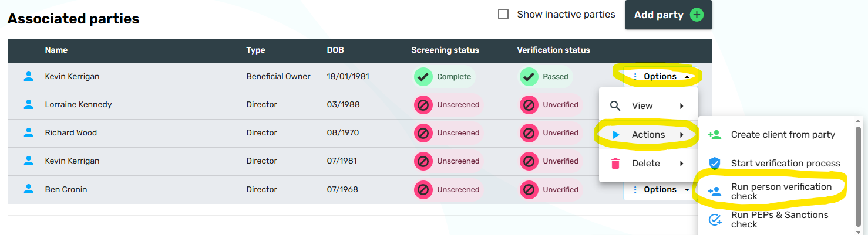The image size is (868, 235).
Task: Open Ben Cronin's Options dropdown
Action: tap(660, 189)
